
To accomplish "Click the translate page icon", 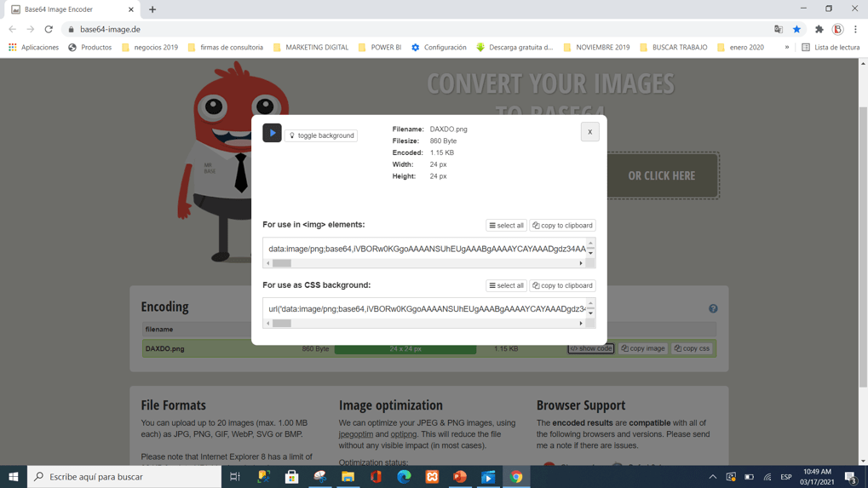I will (778, 29).
